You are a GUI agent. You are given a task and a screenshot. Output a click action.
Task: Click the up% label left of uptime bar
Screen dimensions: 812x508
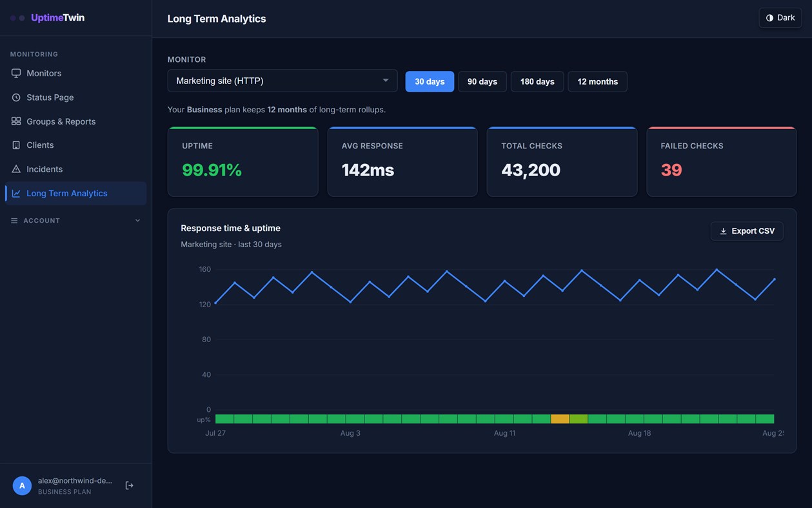(x=204, y=420)
